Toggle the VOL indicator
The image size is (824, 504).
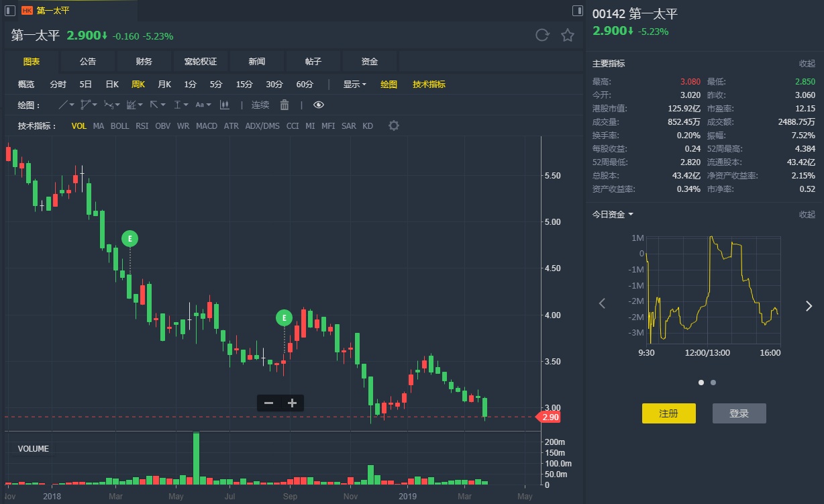click(79, 125)
